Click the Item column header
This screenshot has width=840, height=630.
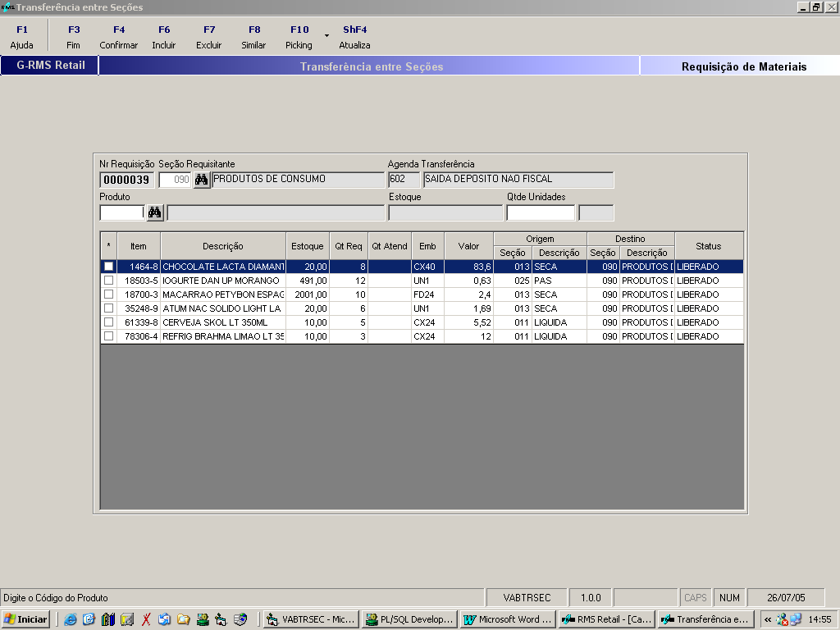(x=139, y=246)
